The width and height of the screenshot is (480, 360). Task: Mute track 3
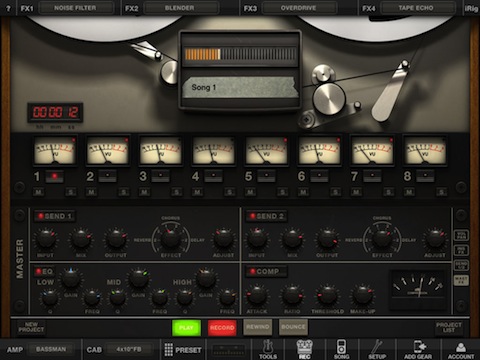tap(144, 192)
